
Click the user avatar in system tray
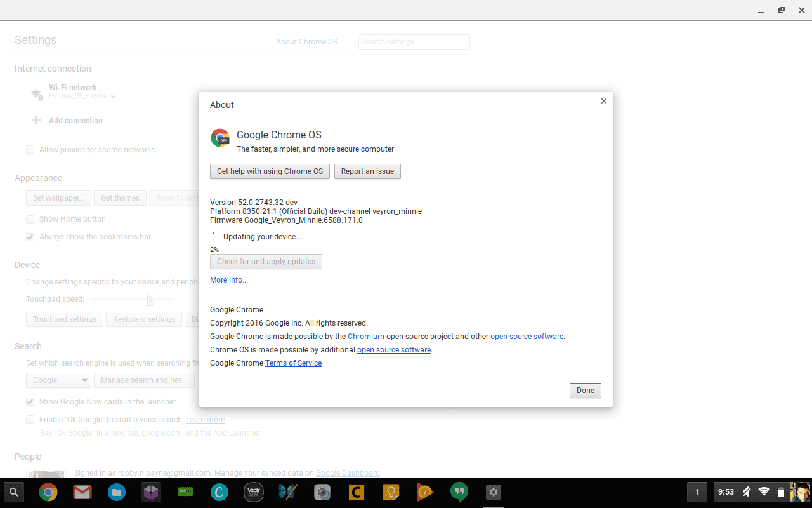click(800, 492)
